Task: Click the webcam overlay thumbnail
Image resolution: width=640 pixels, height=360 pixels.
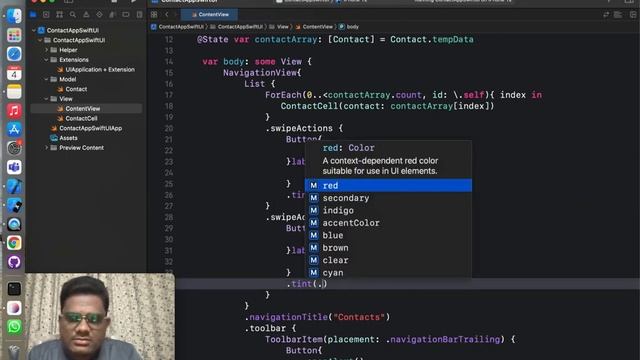Action: coord(100,317)
